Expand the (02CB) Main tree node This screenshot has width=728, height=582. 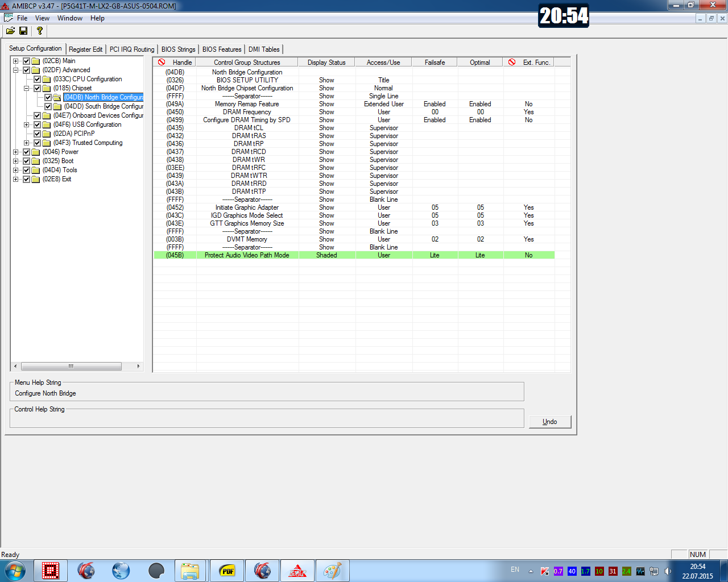16,61
